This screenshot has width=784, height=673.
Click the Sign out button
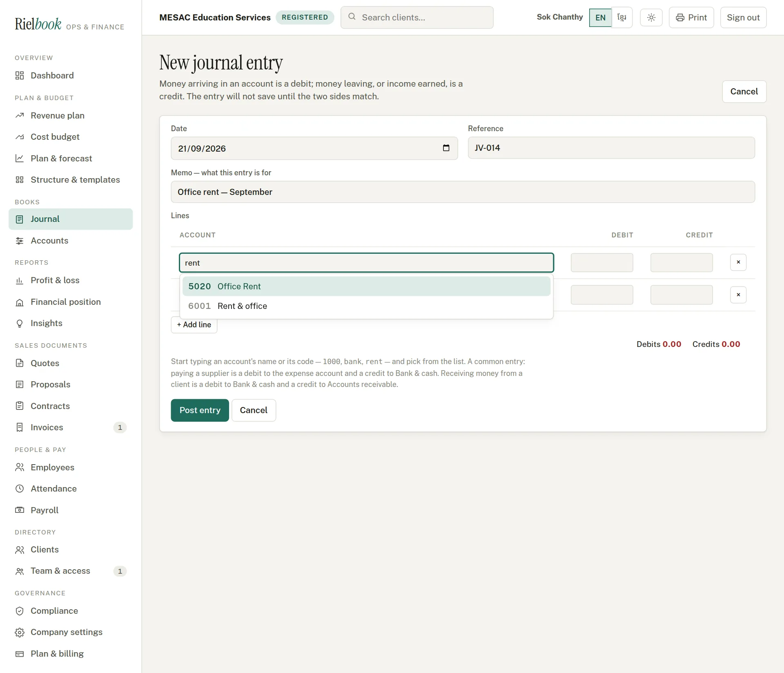pos(743,18)
